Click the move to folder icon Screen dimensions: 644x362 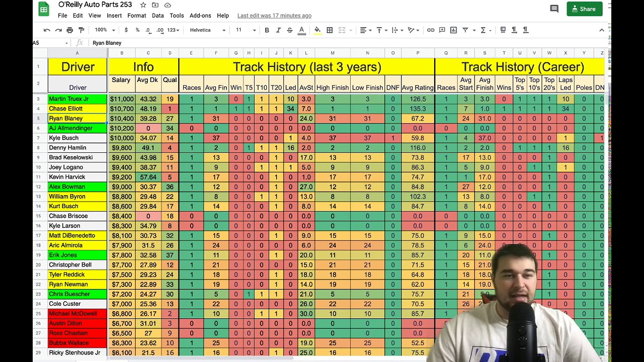pos(155,5)
